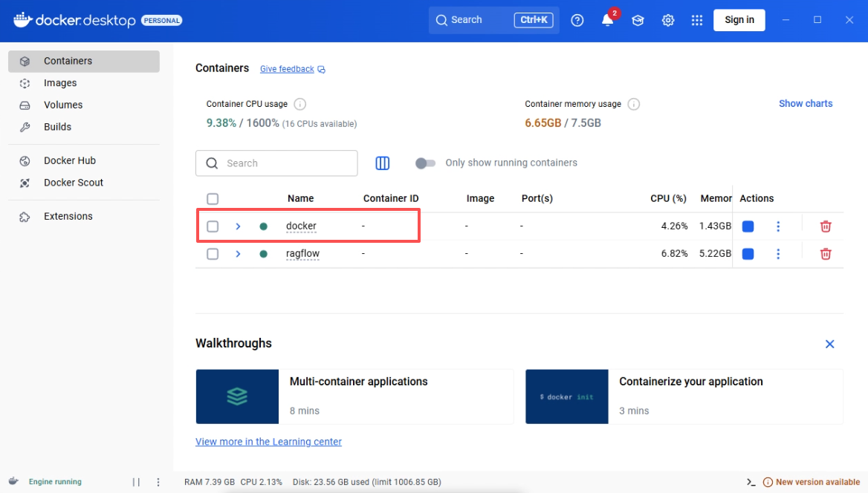The image size is (868, 493).
Task: Click the Port(s) column header
Action: (x=537, y=198)
